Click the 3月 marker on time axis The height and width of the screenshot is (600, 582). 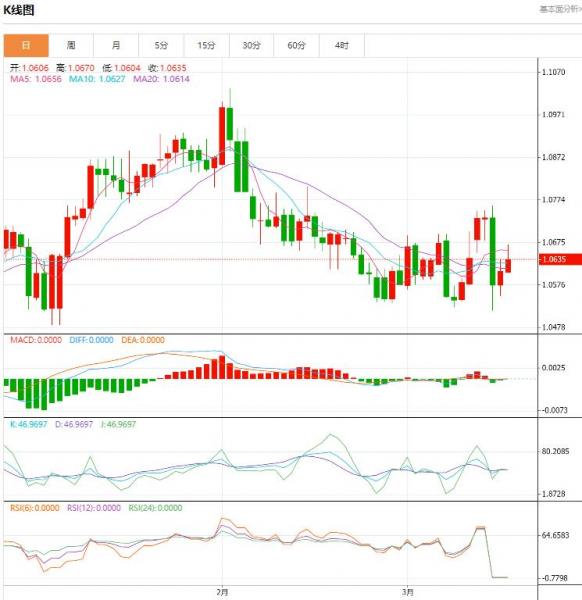pos(408,592)
